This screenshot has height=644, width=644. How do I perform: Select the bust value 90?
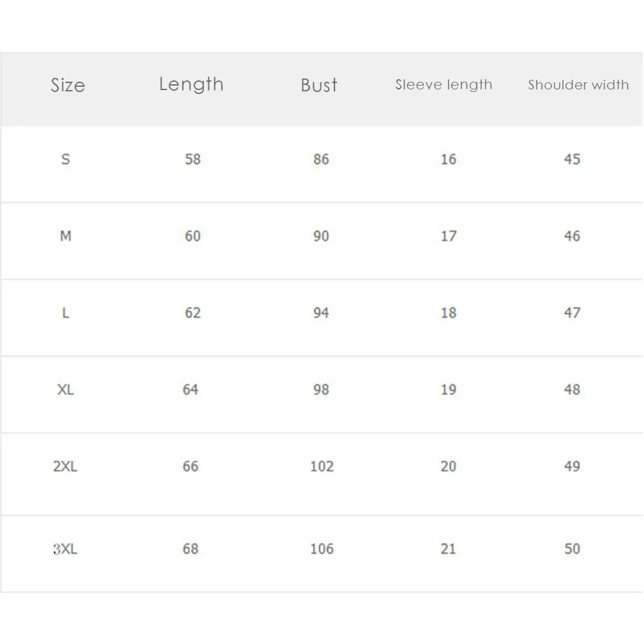(x=321, y=236)
